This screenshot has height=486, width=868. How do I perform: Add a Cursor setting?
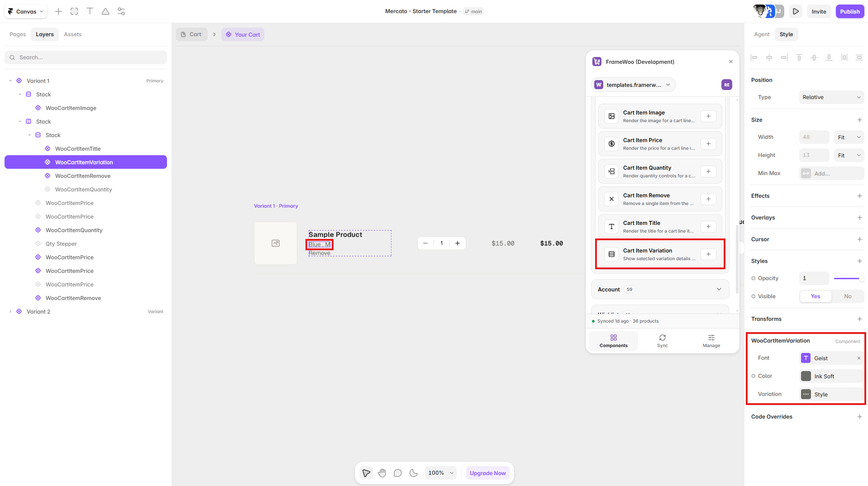pyautogui.click(x=859, y=239)
